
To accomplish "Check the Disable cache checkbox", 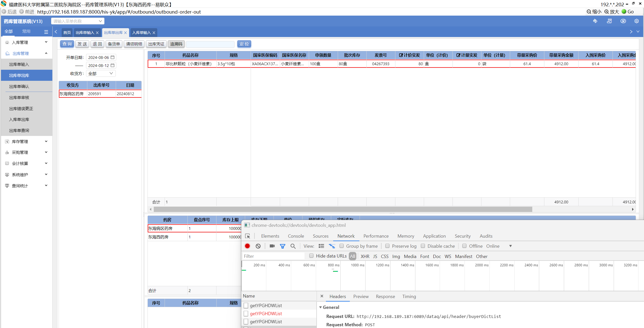I will click(x=423, y=246).
